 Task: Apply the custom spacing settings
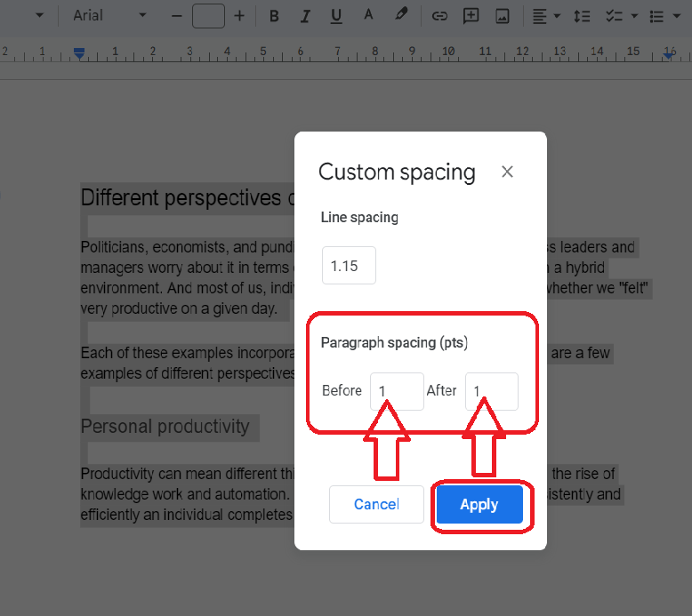click(479, 504)
